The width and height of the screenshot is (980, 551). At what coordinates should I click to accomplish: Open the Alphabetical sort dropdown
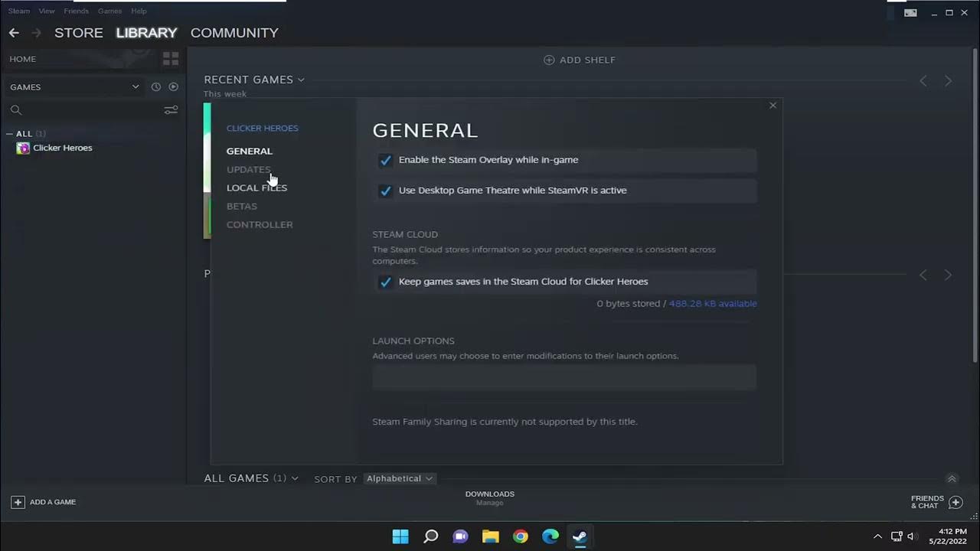[x=399, y=478]
